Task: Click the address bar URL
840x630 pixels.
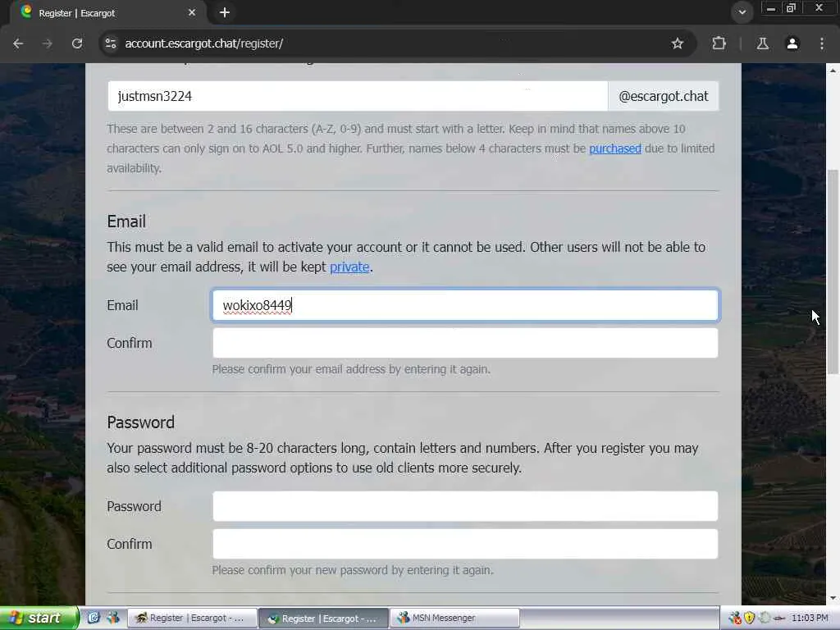Action: pos(204,43)
